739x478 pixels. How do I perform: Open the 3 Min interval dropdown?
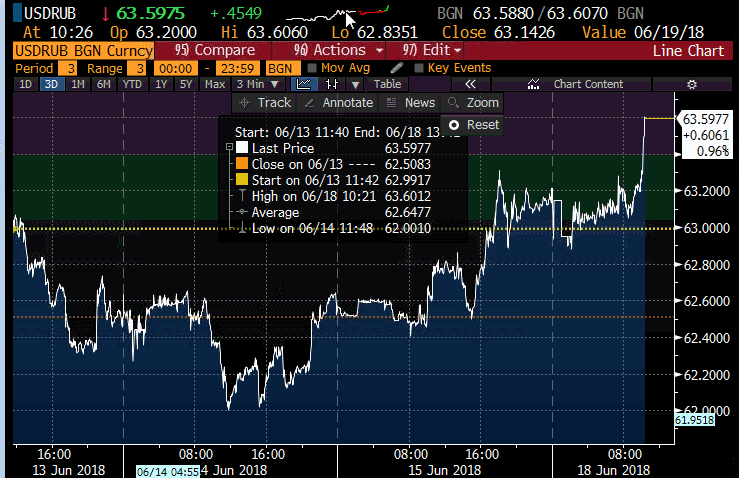(x=258, y=84)
